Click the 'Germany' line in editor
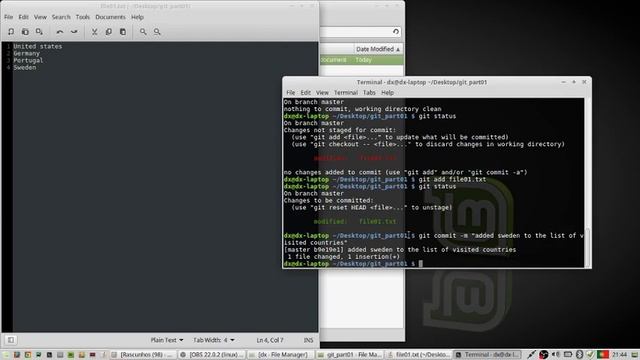Screen dimensions: 640x360 27,53
